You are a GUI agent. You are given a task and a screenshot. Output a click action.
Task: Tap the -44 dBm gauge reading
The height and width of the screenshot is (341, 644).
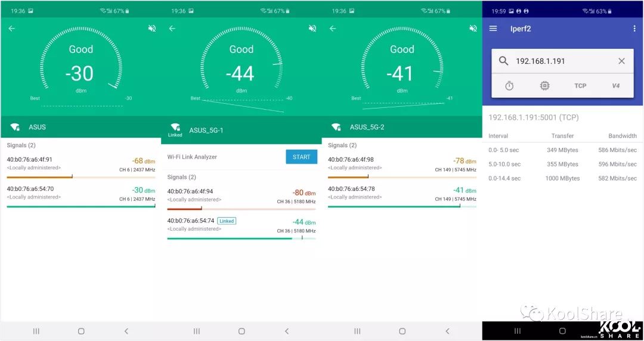pos(240,74)
